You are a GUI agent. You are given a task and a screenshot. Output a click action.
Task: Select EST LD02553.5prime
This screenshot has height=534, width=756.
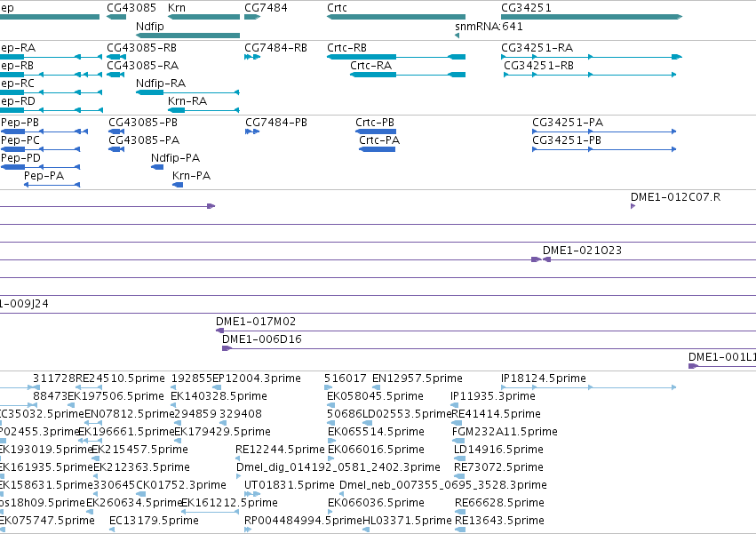[x=407, y=414]
